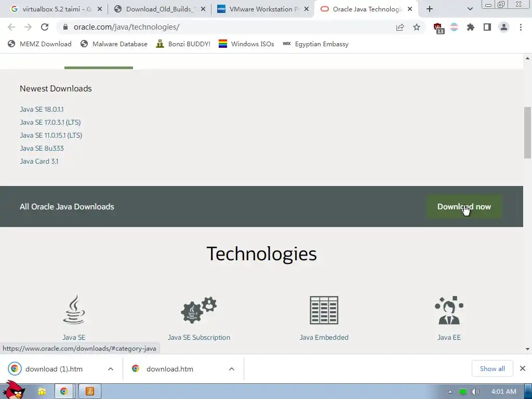Close the Download_Old_Builds tab
Image resolution: width=532 pixels, height=399 pixels.
203,9
